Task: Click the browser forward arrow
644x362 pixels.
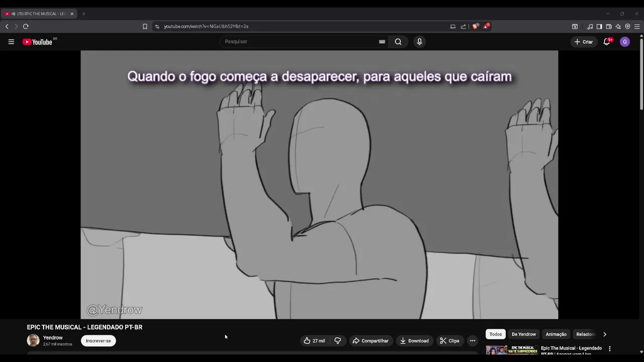Action: pos(16,26)
